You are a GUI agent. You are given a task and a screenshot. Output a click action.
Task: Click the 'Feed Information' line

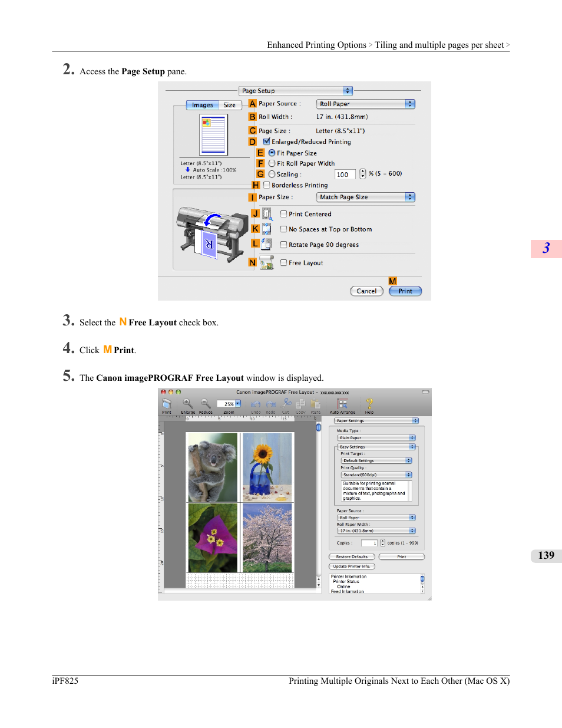[347, 591]
